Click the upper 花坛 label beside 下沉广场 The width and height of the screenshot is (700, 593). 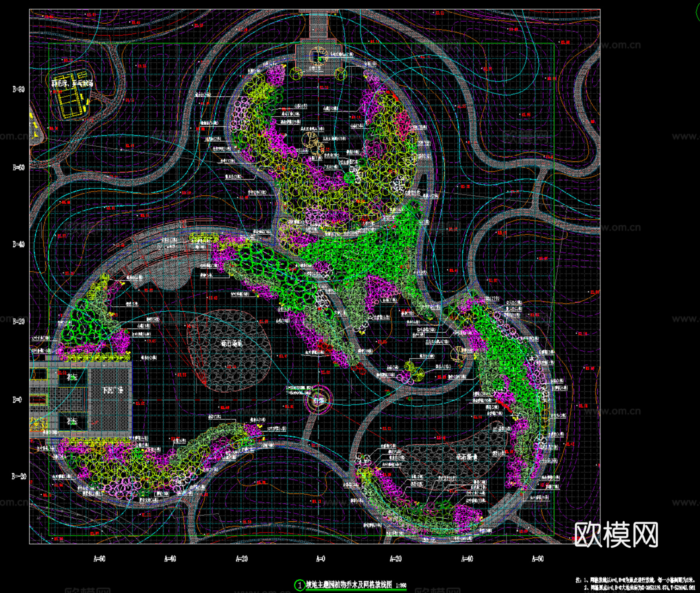coord(72,377)
